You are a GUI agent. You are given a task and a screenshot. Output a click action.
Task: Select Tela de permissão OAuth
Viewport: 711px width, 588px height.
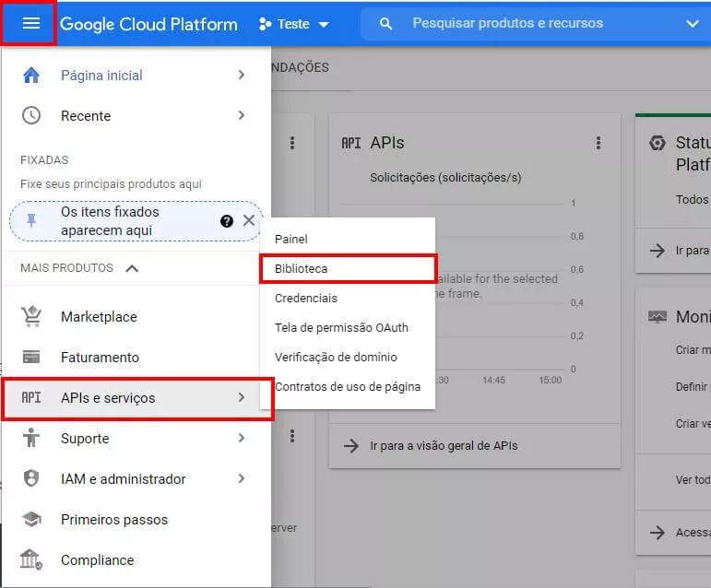point(348,327)
